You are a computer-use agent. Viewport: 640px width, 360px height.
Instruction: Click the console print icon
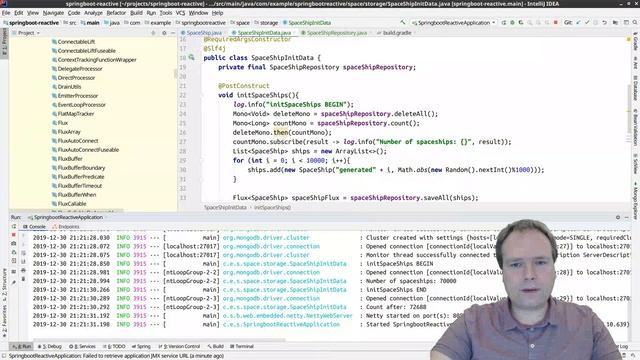[23, 270]
